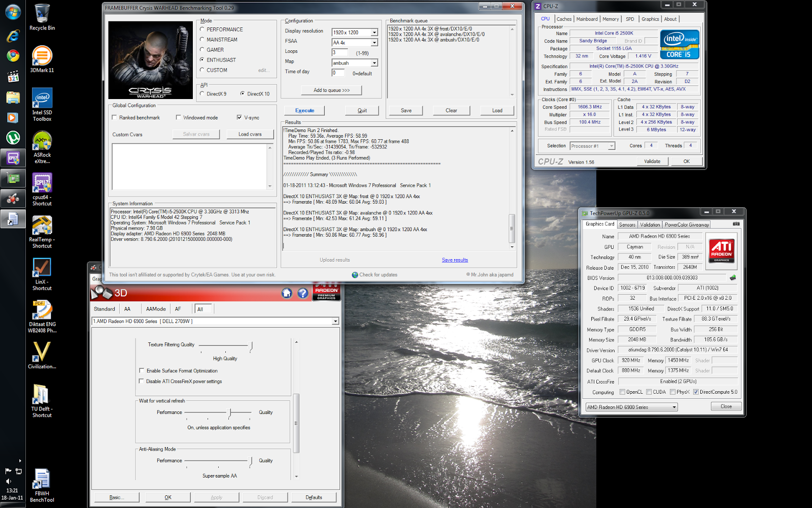The image size is (812, 508).
Task: Open the Sensors tab in GPU-Z
Action: pyautogui.click(x=627, y=225)
